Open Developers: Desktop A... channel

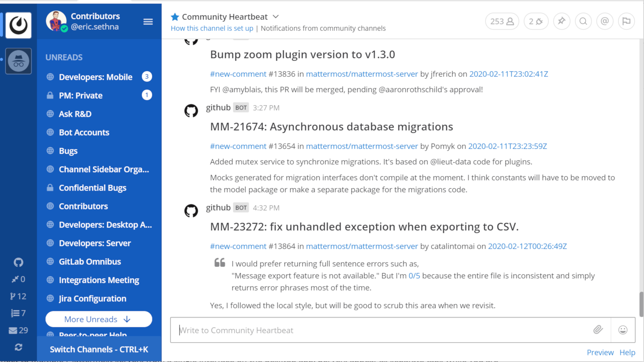tap(99, 225)
